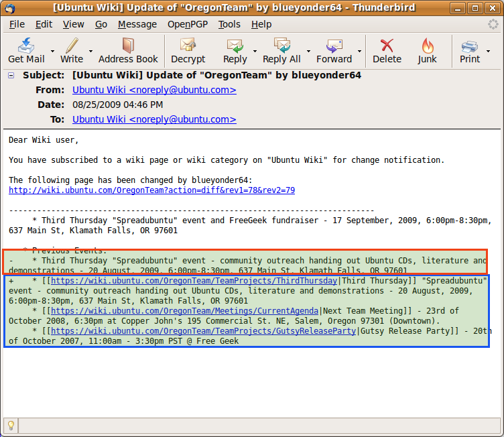Open the Write new message tool
Screen dimensions: 504x437
point(72,50)
